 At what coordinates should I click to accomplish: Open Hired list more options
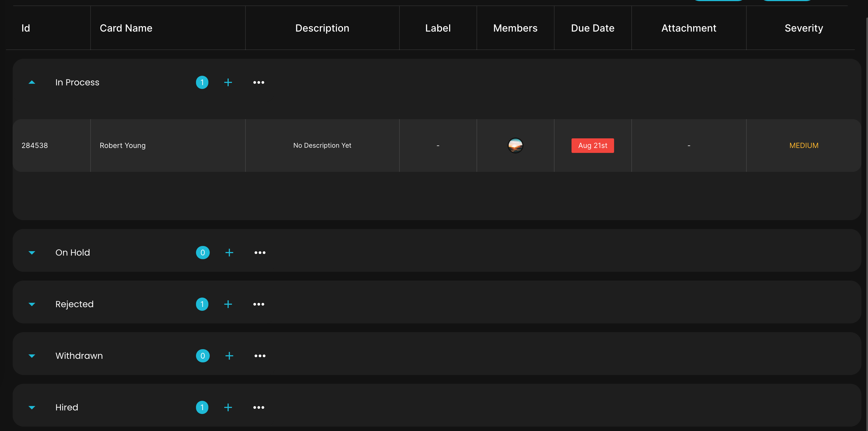tap(258, 407)
